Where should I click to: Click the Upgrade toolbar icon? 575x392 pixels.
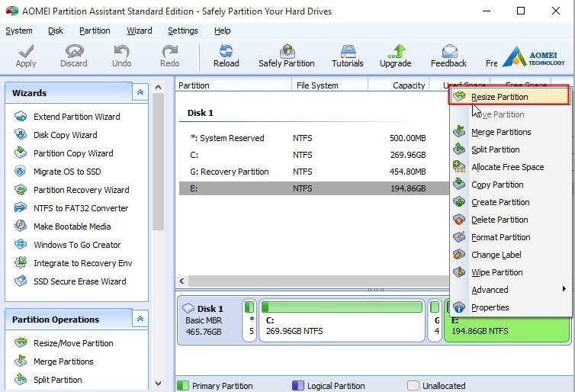(x=395, y=56)
